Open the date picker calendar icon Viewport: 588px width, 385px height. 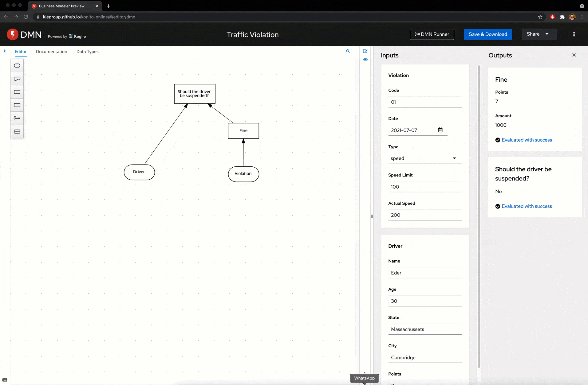pyautogui.click(x=440, y=130)
